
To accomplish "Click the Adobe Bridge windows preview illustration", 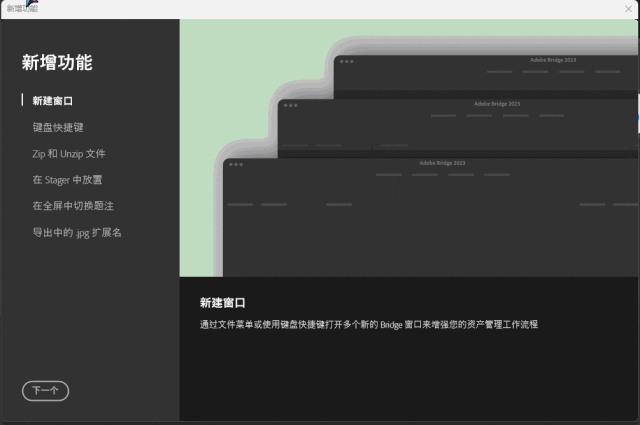I will (409, 148).
